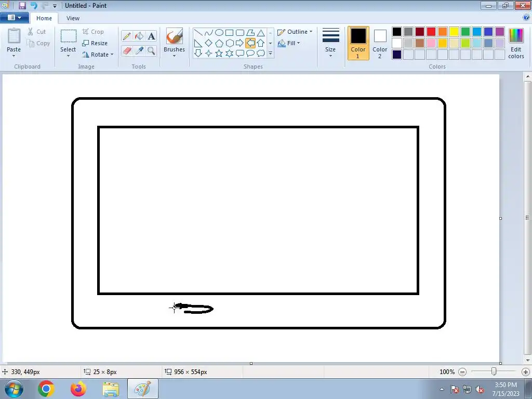Choose the Diamond shape
The image size is (532, 399).
(209, 43)
